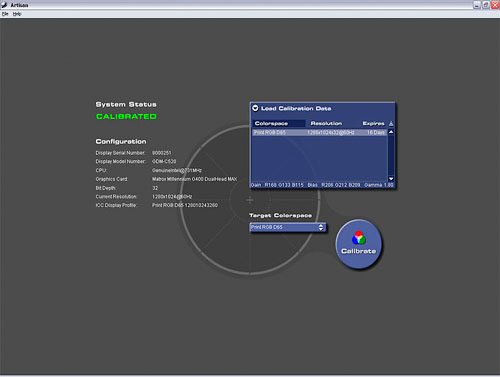Sort by the Resolution column header
This screenshot has height=377, width=500.
point(326,123)
